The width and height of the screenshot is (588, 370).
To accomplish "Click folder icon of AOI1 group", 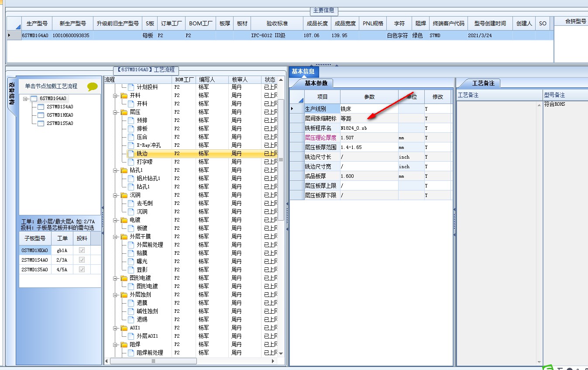I will [x=124, y=328].
